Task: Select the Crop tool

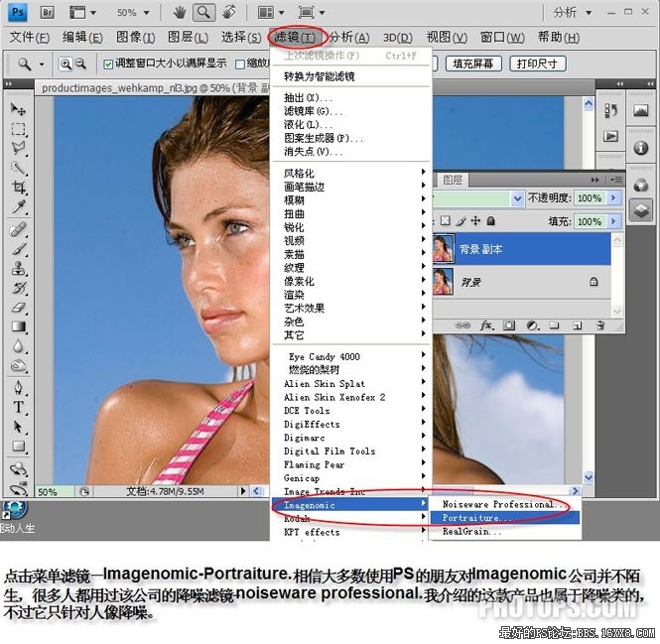Action: click(x=18, y=188)
